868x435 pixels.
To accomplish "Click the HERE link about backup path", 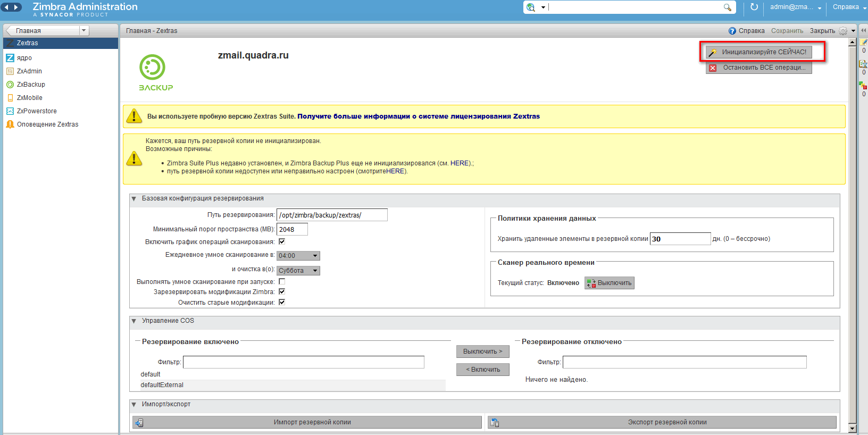I will click(x=395, y=171).
